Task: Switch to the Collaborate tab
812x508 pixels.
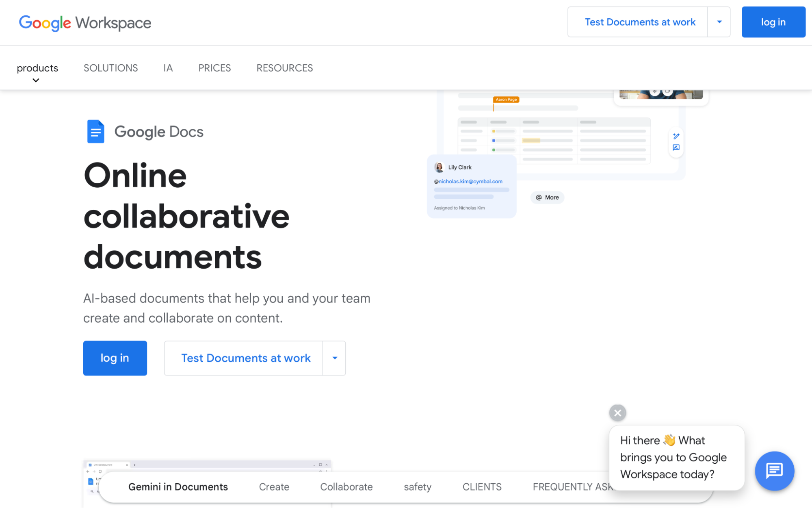Action: click(x=346, y=487)
